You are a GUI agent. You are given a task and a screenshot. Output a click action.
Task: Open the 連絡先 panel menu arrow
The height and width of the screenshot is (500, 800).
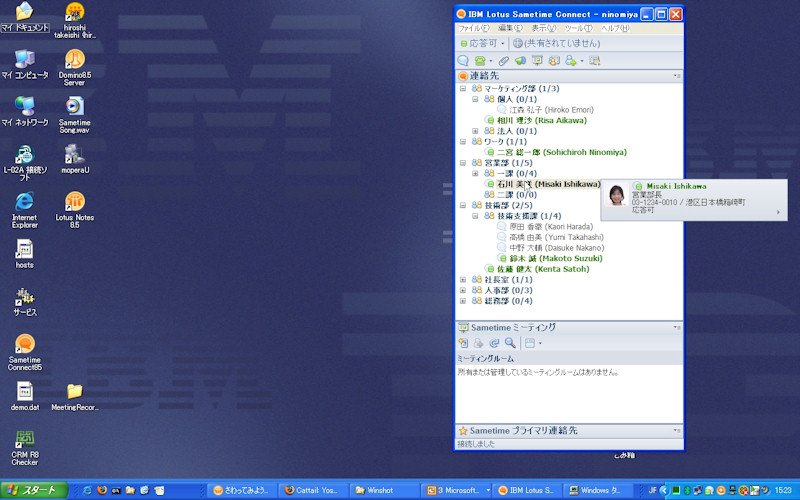pos(677,76)
